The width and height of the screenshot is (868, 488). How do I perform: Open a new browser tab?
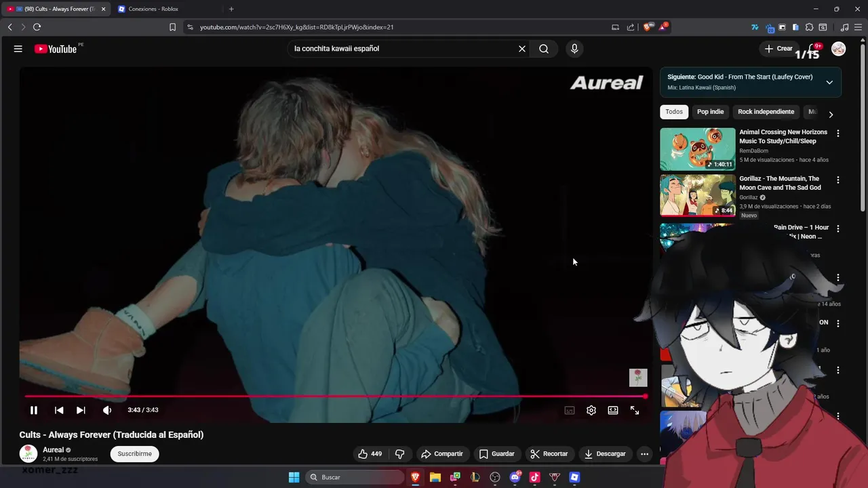231,9
